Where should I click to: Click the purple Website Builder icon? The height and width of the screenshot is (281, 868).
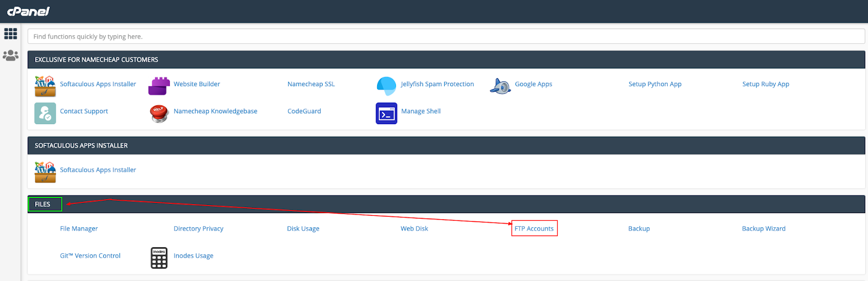pyautogui.click(x=159, y=86)
